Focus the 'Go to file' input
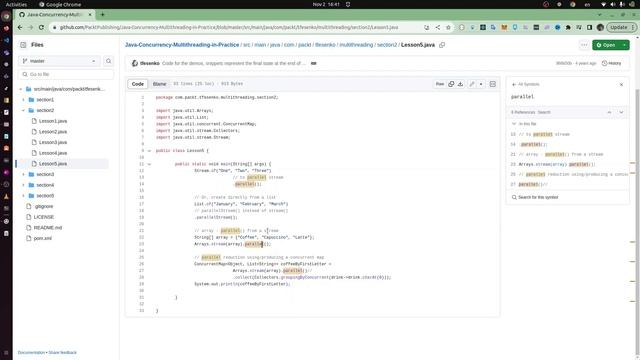 pyautogui.click(x=66, y=74)
